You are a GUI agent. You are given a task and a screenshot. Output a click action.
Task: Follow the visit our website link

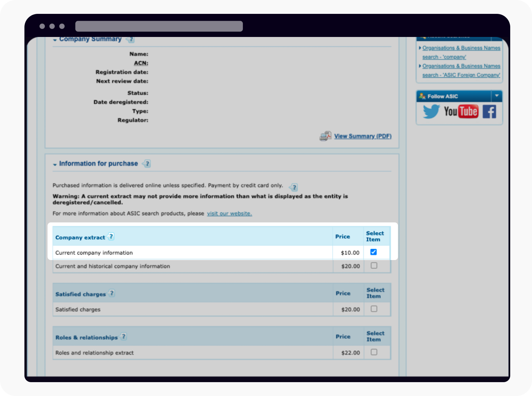pyautogui.click(x=229, y=214)
